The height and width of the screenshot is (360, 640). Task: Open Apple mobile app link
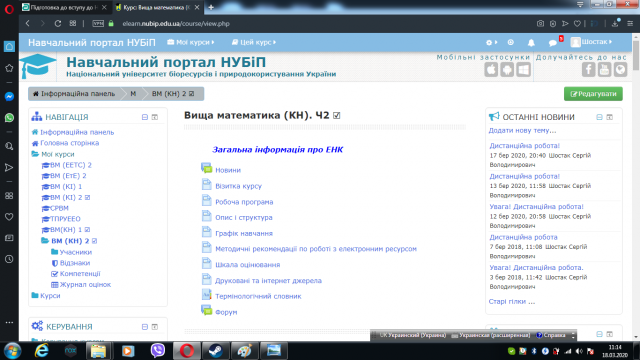coord(491,70)
